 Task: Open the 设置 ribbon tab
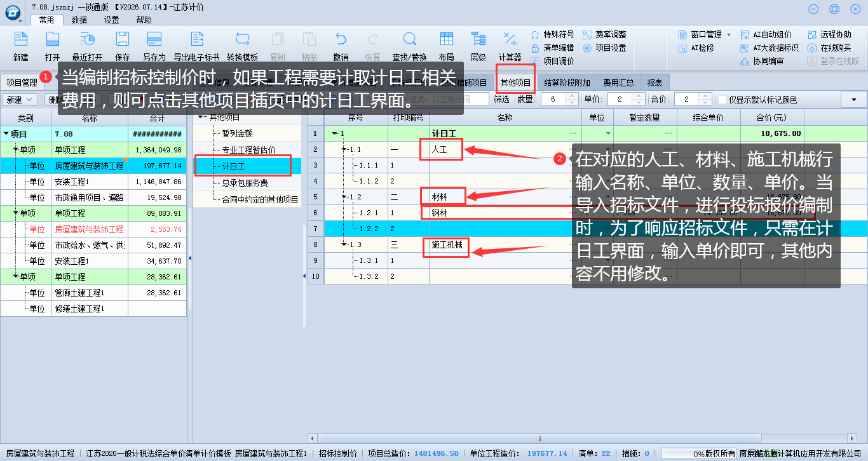click(x=112, y=20)
